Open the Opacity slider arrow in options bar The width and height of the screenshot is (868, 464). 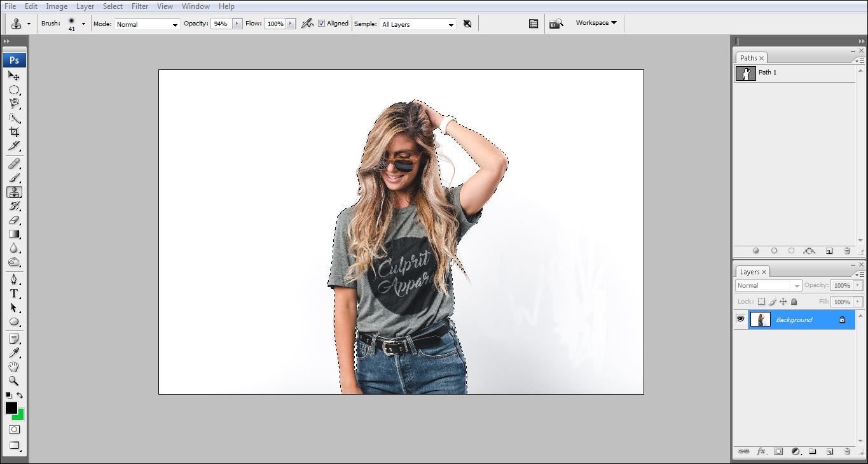(x=237, y=24)
